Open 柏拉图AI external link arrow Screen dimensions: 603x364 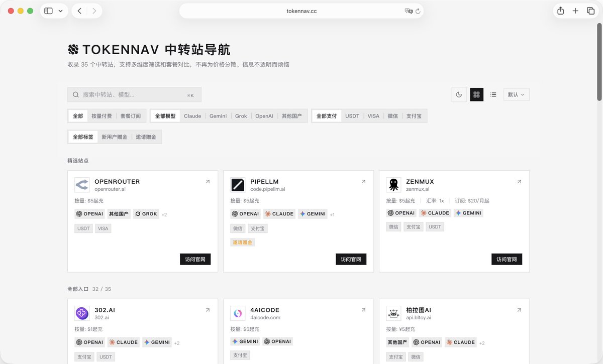(x=519, y=310)
